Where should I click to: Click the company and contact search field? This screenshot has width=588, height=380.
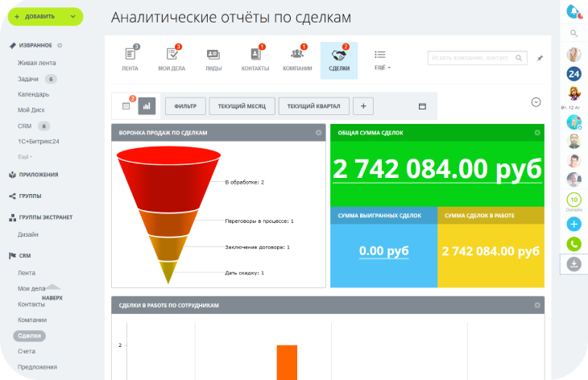click(x=477, y=58)
